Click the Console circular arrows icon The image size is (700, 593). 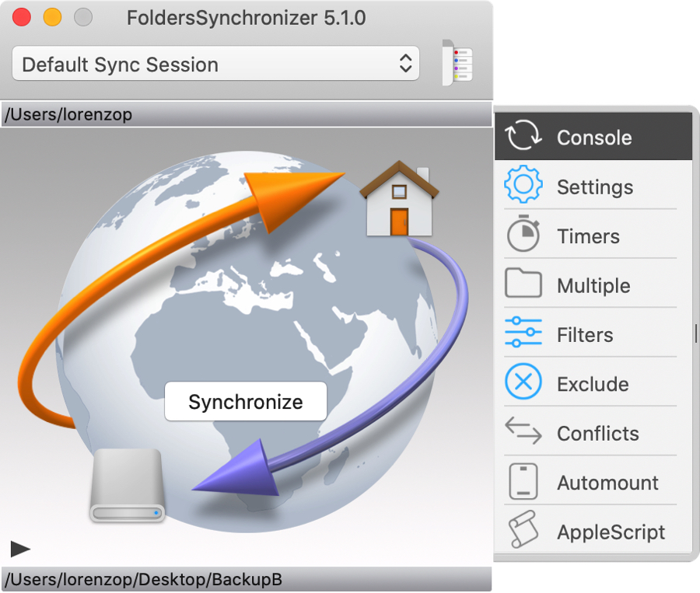point(523,134)
